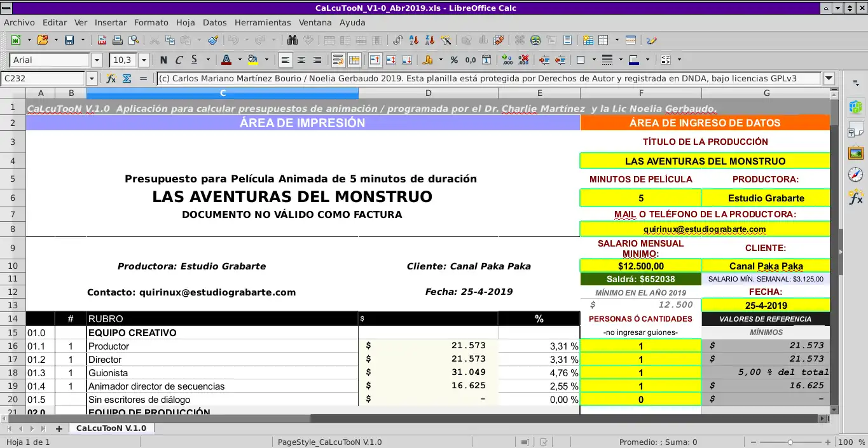The width and height of the screenshot is (868, 448).
Task: Click the quirinux@estudiograbarte.com yellow cell
Action: (705, 229)
